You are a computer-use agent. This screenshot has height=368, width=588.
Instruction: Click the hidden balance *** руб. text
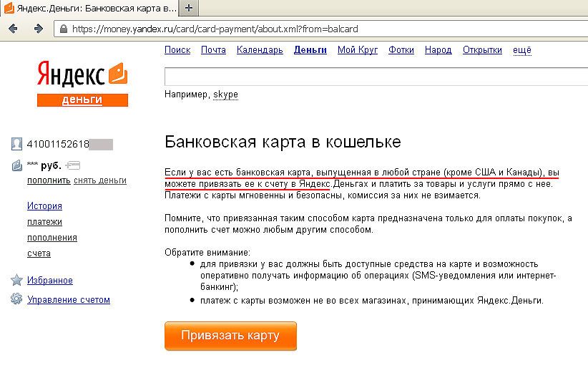click(44, 165)
